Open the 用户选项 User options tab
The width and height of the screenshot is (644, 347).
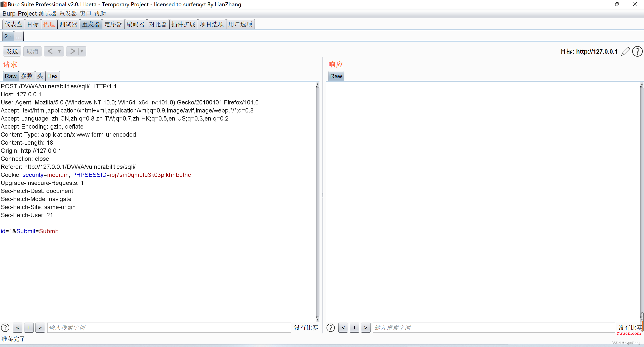click(x=240, y=24)
